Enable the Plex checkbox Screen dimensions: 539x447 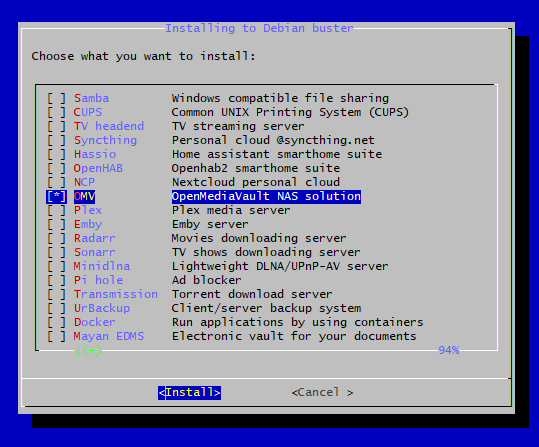56,210
